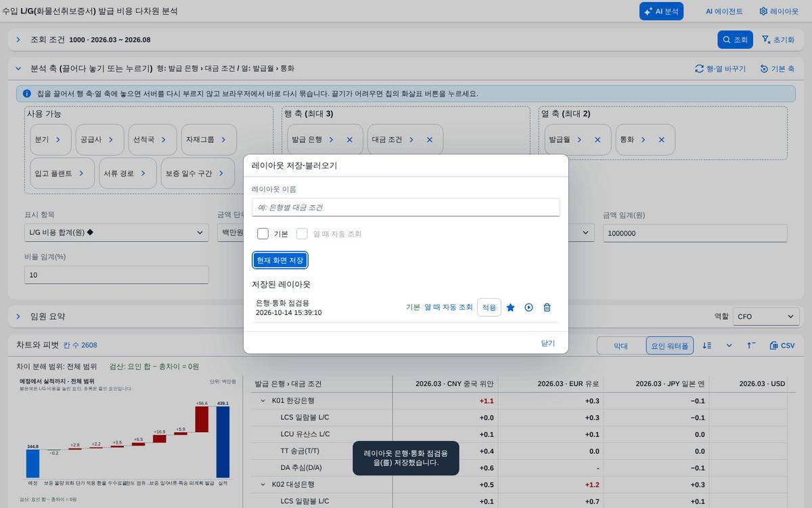Open the 역할 CFO dropdown
Screen dimensions: 812x508
point(766,316)
